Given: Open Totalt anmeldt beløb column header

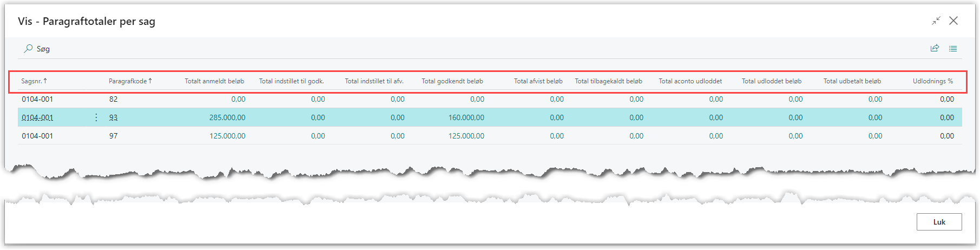Looking at the screenshot, I should tap(214, 81).
